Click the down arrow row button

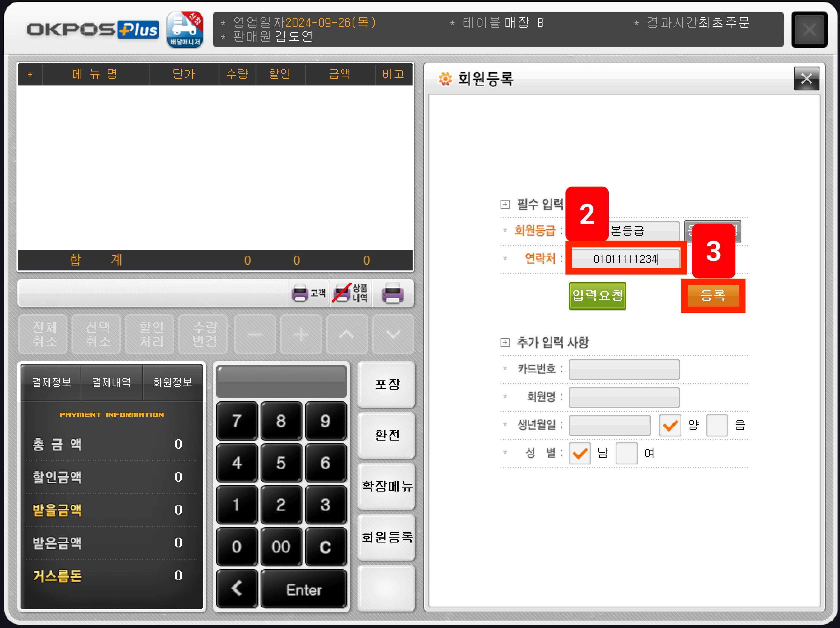point(393,335)
